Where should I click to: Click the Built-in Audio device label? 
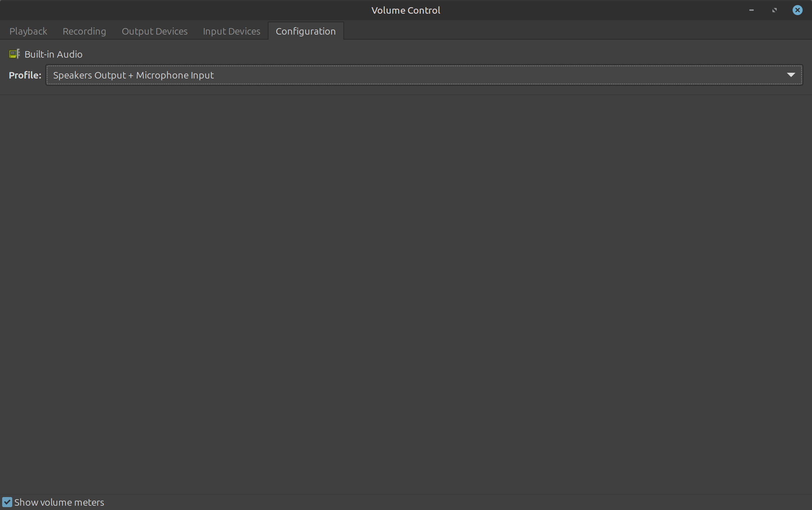(53, 54)
